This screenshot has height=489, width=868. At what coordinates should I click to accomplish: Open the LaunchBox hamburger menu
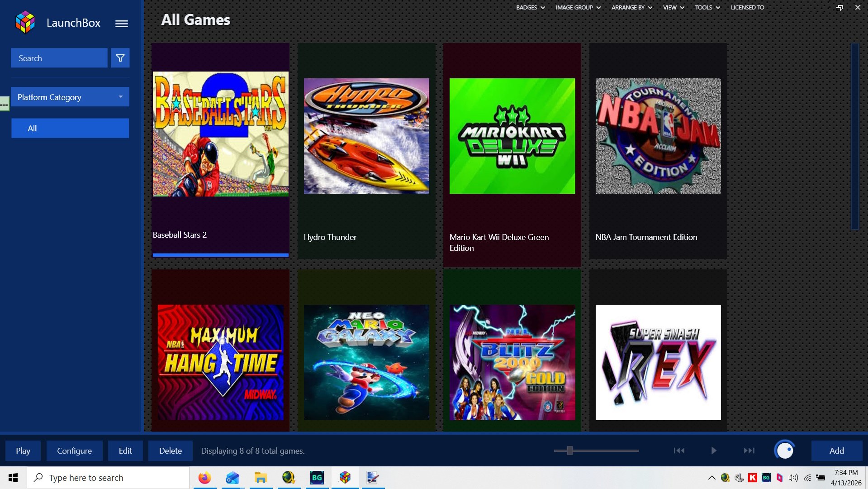[x=121, y=24]
